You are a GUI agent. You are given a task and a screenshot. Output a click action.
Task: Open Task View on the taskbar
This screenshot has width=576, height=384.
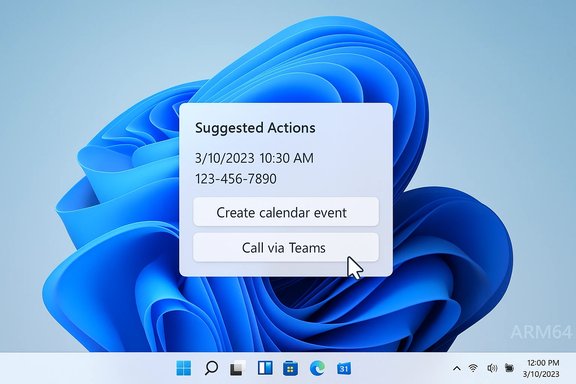pyautogui.click(x=237, y=368)
